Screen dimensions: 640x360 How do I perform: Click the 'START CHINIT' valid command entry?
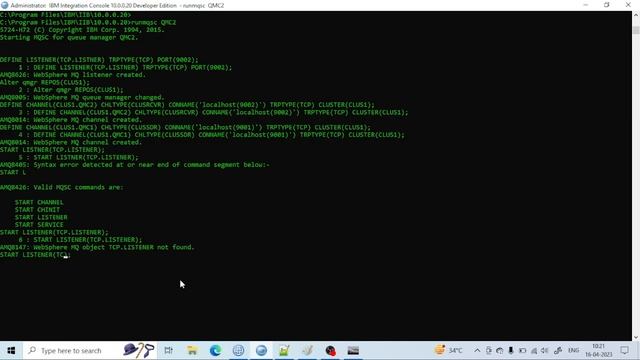coord(37,210)
